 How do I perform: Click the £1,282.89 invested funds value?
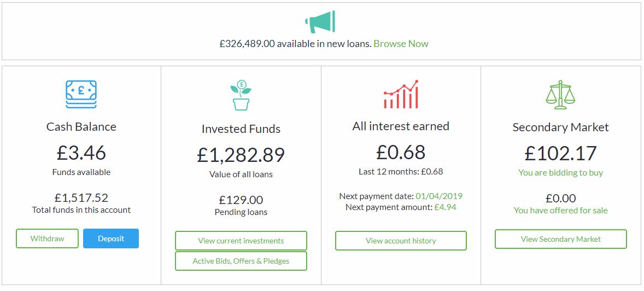tap(241, 155)
